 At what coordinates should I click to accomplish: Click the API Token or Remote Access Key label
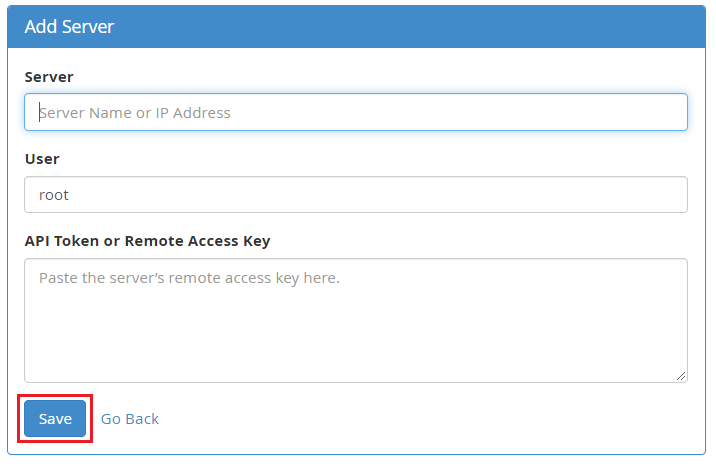(x=147, y=241)
